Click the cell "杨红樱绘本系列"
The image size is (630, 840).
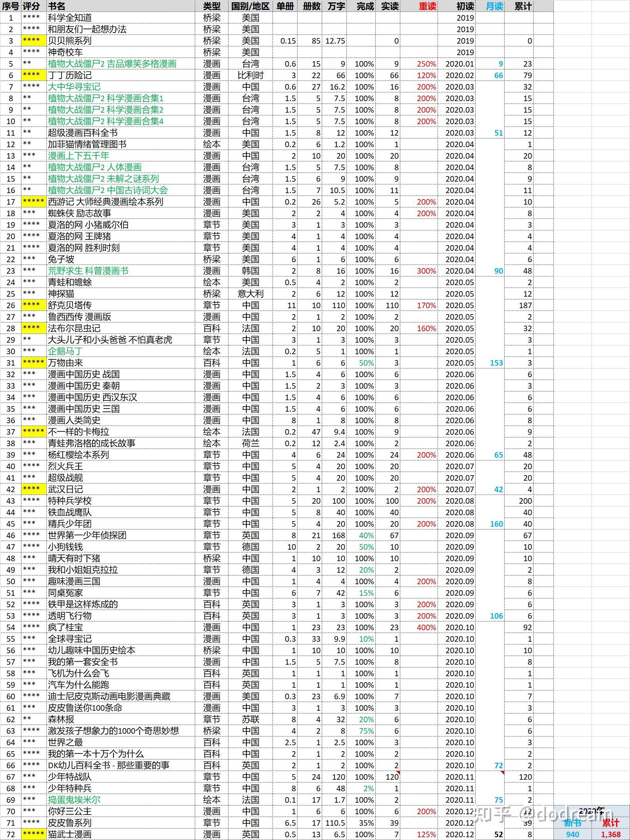(79, 455)
